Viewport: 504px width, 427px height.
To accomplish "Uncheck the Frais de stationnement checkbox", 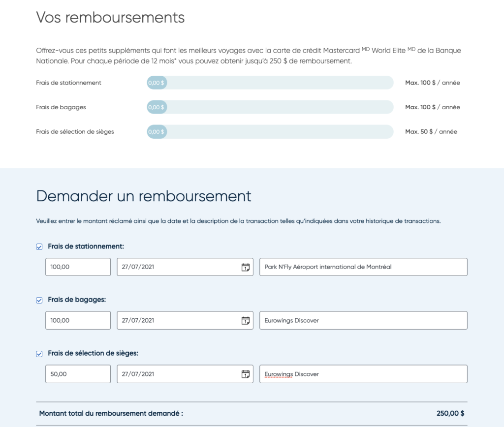I will click(39, 246).
